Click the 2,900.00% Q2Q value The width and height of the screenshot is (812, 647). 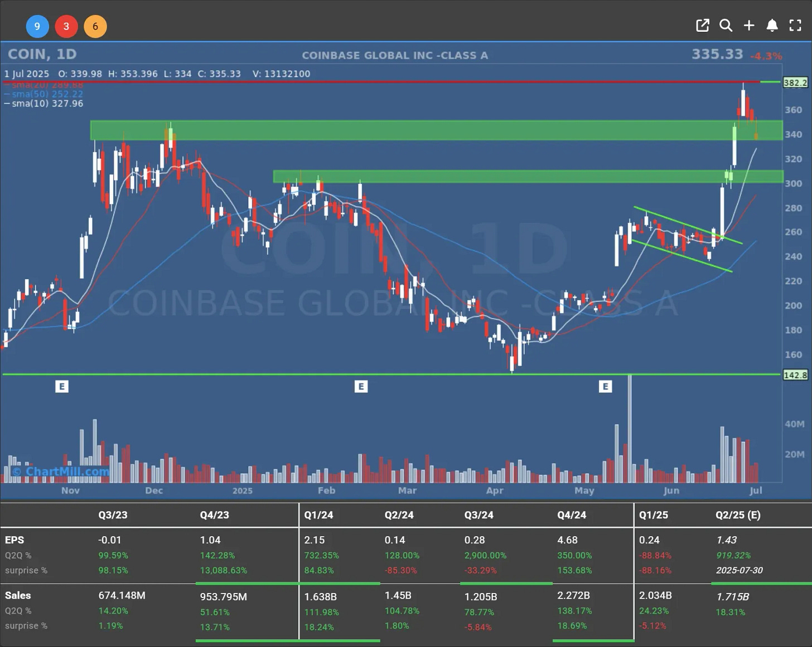click(485, 556)
